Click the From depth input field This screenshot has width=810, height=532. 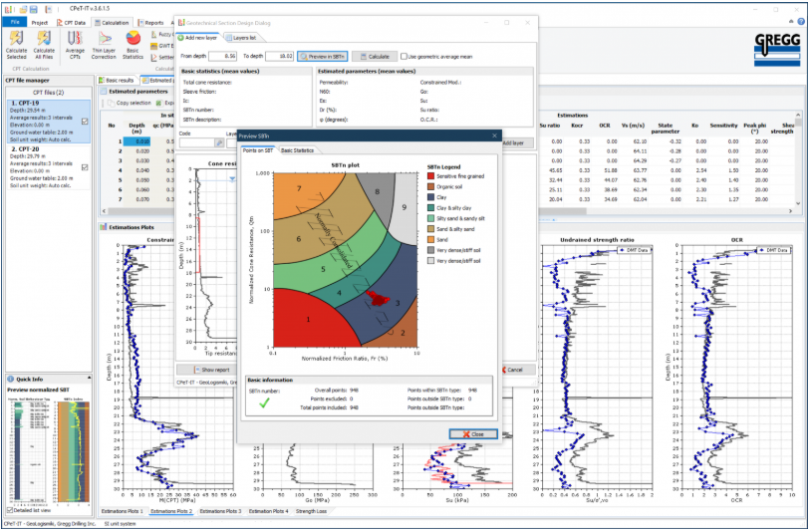222,57
